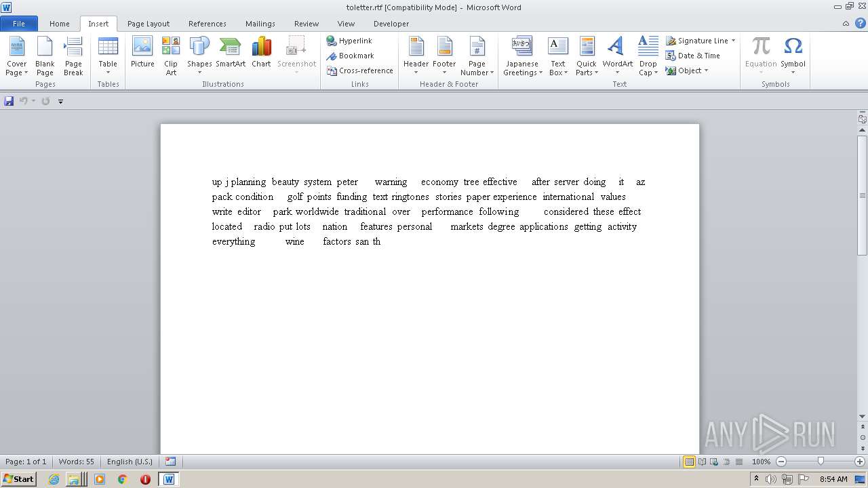Switch to the Mailings tab
Image resolution: width=868 pixels, height=488 pixels.
(260, 23)
